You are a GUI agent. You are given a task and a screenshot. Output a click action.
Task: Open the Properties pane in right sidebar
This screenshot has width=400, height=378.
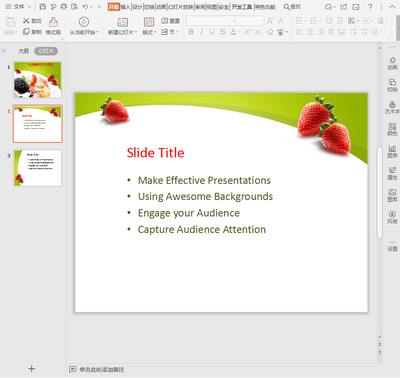[x=392, y=173]
